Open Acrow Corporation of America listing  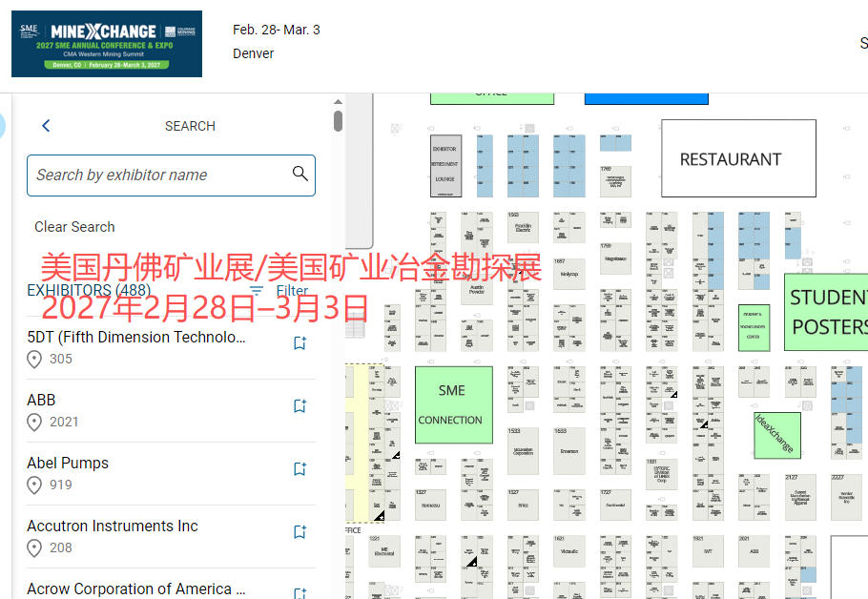(x=136, y=589)
